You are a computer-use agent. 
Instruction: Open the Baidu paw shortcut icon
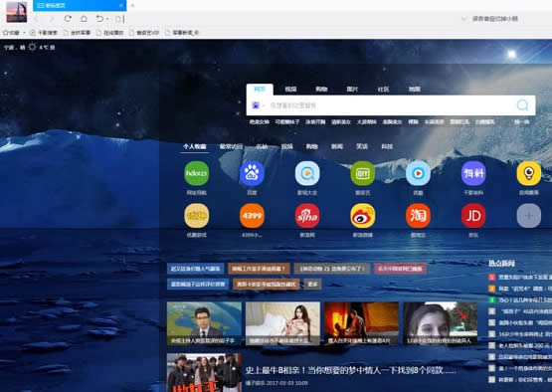[x=252, y=173]
